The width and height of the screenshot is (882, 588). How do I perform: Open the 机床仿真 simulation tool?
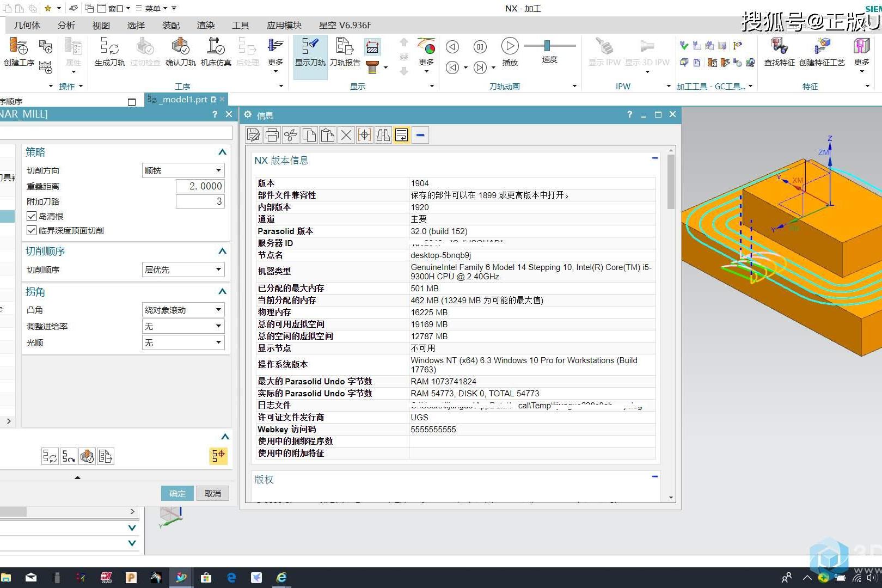point(215,52)
